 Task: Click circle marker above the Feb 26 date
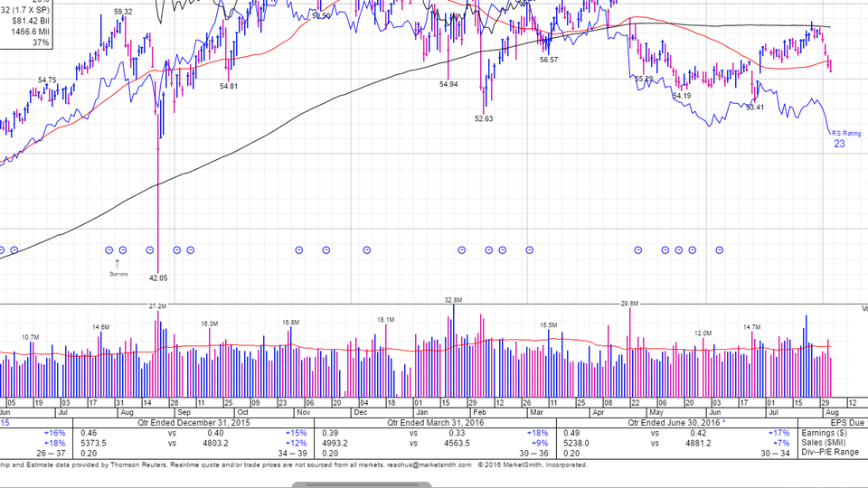tap(529, 250)
